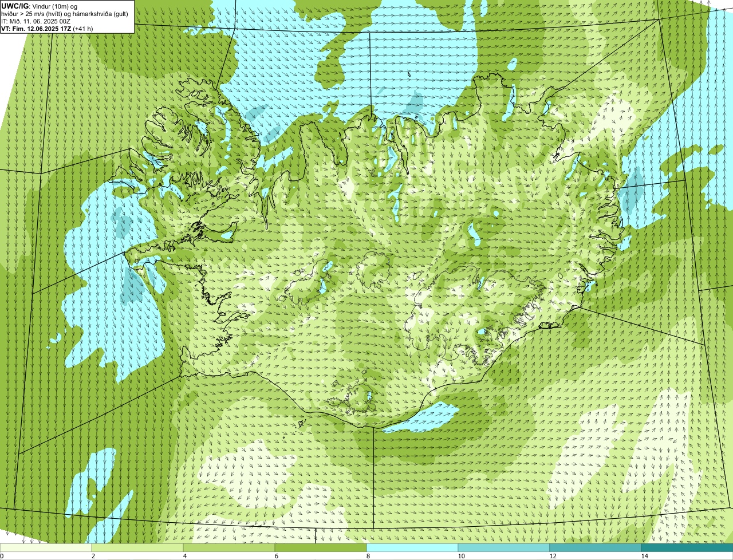The height and width of the screenshot is (560, 733).
Task: Select the light cyan 8–10 m/s legend swatch
Action: coord(412,547)
